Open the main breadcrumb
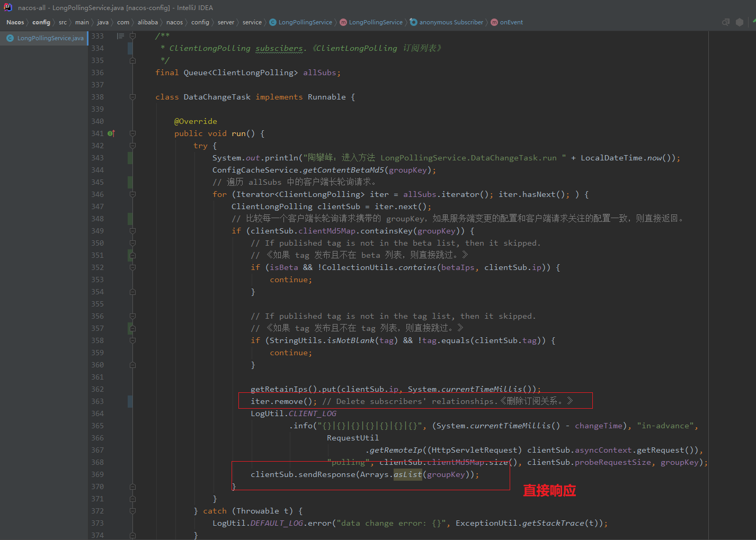Screen dimensions: 756x540 82,22
